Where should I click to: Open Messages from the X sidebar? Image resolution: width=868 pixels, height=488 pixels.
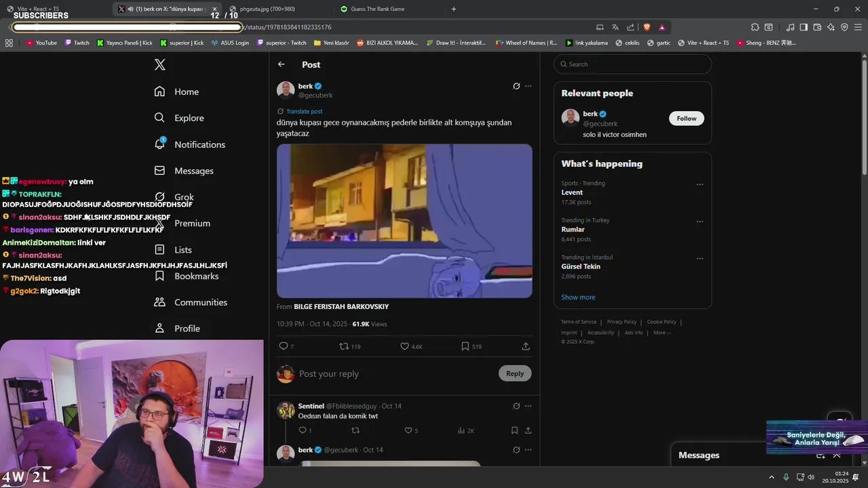coord(184,171)
